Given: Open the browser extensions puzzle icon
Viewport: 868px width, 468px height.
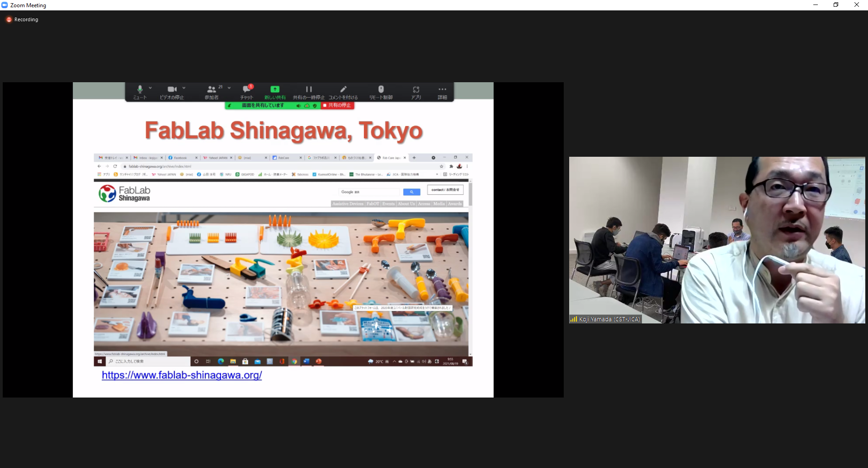Looking at the screenshot, I should [x=451, y=166].
